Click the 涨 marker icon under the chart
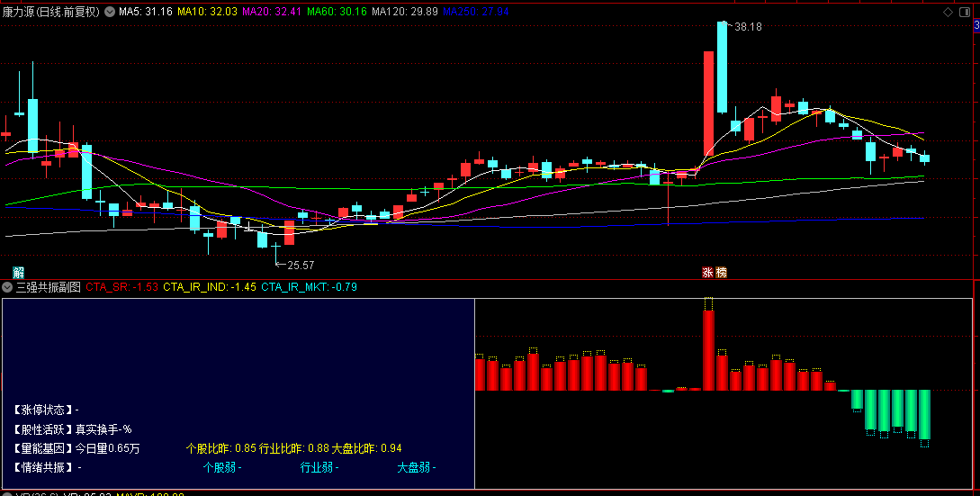The image size is (980, 496). click(x=707, y=272)
